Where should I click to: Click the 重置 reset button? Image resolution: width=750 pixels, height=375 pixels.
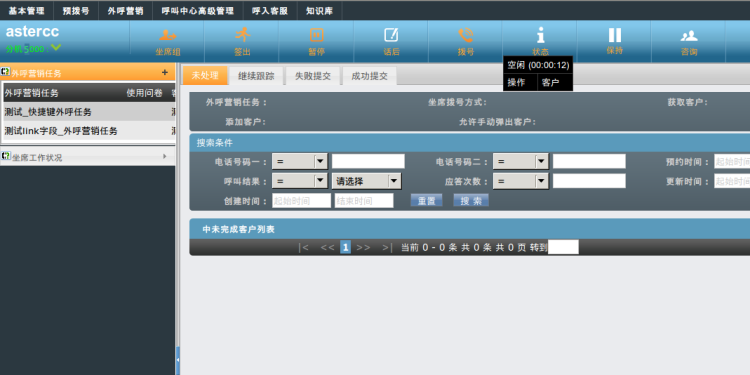pyautogui.click(x=427, y=201)
